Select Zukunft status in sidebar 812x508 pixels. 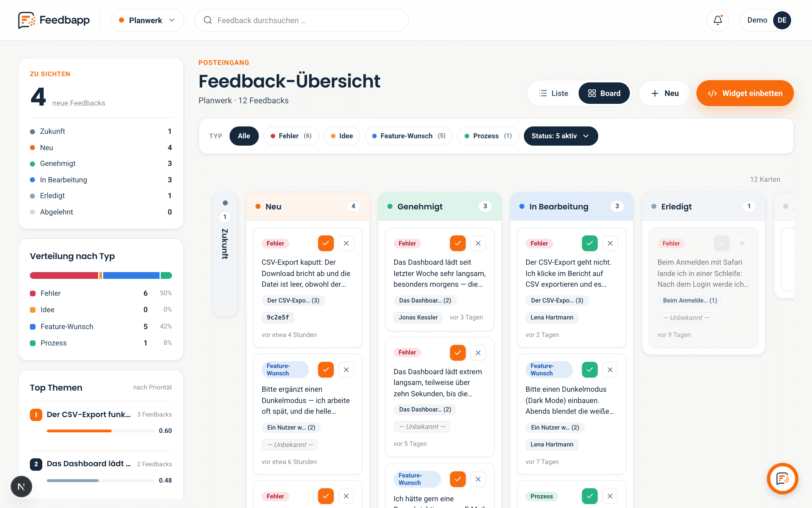pos(101,131)
